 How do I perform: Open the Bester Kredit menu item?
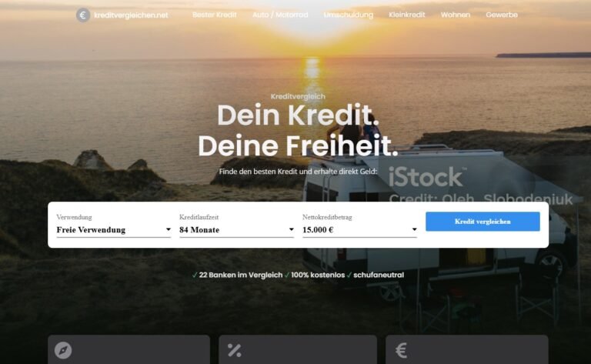pyautogui.click(x=215, y=15)
